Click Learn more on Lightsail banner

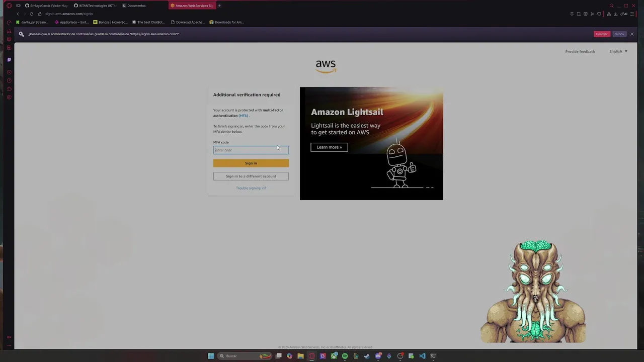(x=329, y=147)
